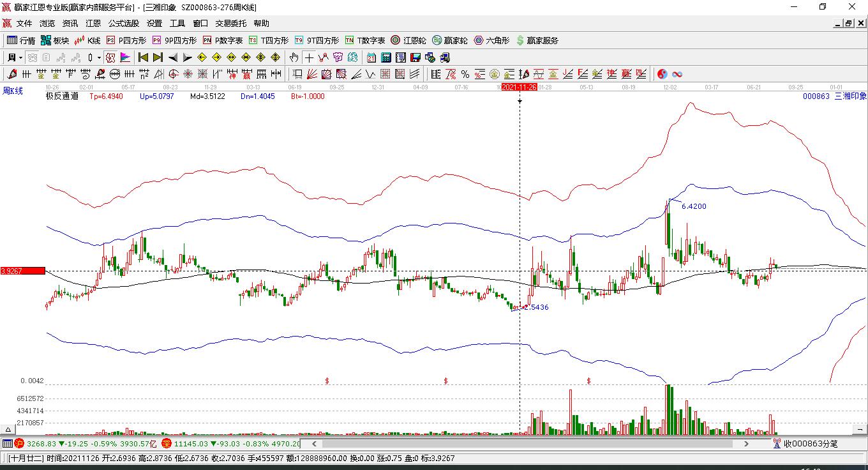Click the red 3.9267 price label

(x=22, y=271)
